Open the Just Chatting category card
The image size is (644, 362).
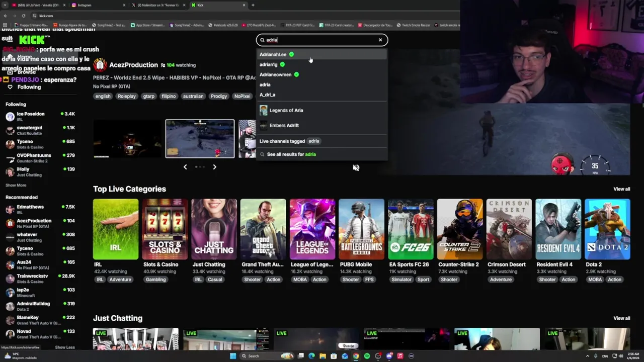click(214, 229)
